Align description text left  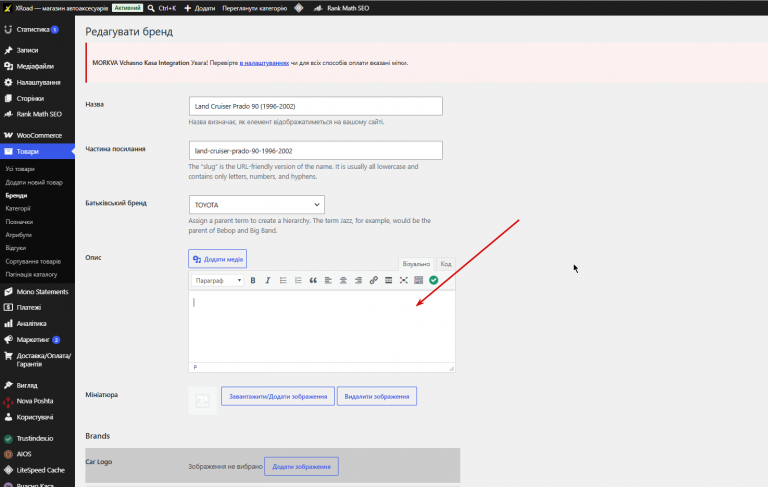[328, 280]
